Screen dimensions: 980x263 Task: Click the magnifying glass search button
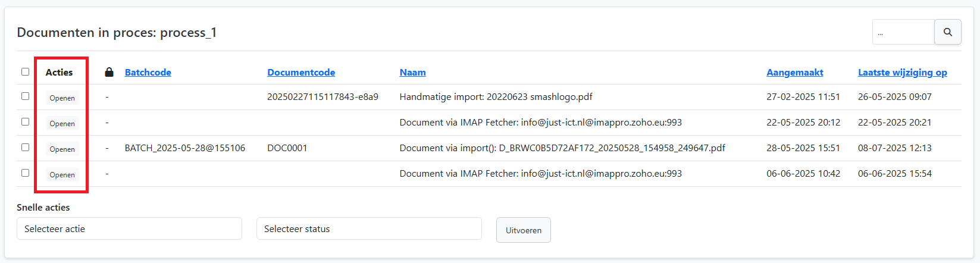(948, 32)
